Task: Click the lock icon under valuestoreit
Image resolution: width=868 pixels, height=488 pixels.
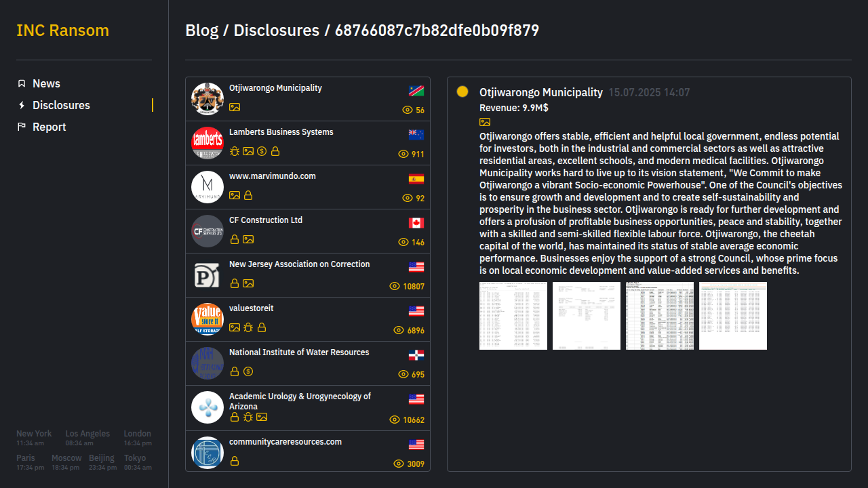Action: click(x=262, y=327)
